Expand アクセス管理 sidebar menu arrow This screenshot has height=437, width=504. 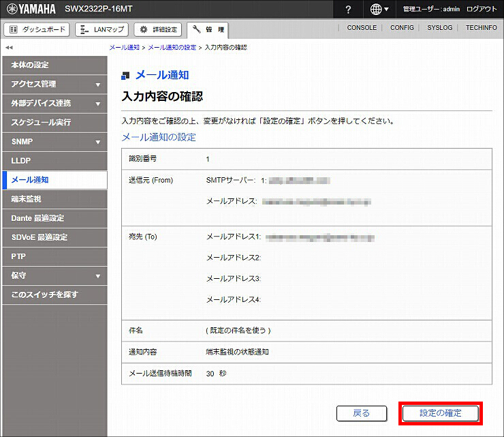pyautogui.click(x=98, y=85)
